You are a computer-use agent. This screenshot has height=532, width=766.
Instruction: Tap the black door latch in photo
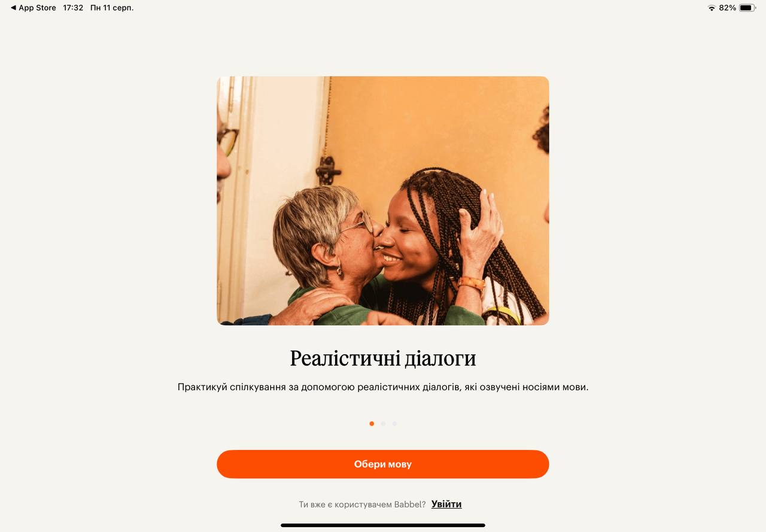coord(328,170)
